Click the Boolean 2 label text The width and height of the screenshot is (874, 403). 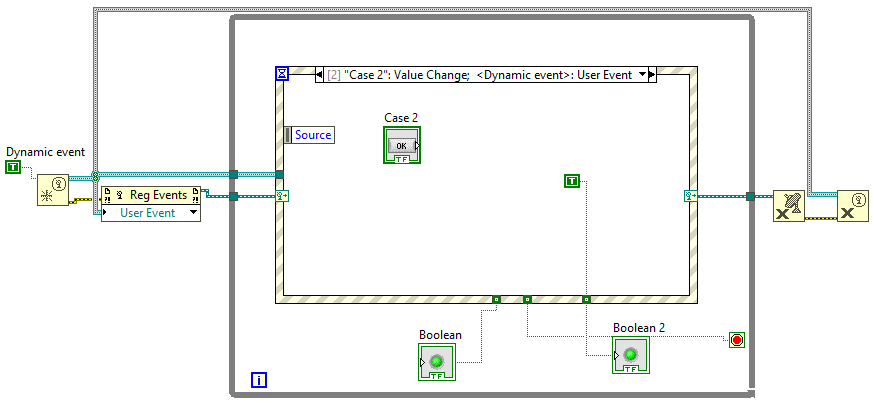point(639,328)
